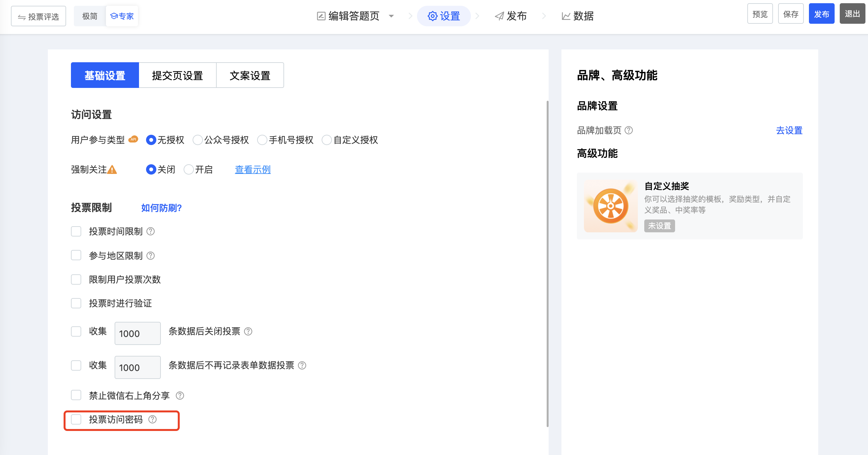Open help icon for 投票时间限制
This screenshot has height=455, width=868.
coord(151,231)
